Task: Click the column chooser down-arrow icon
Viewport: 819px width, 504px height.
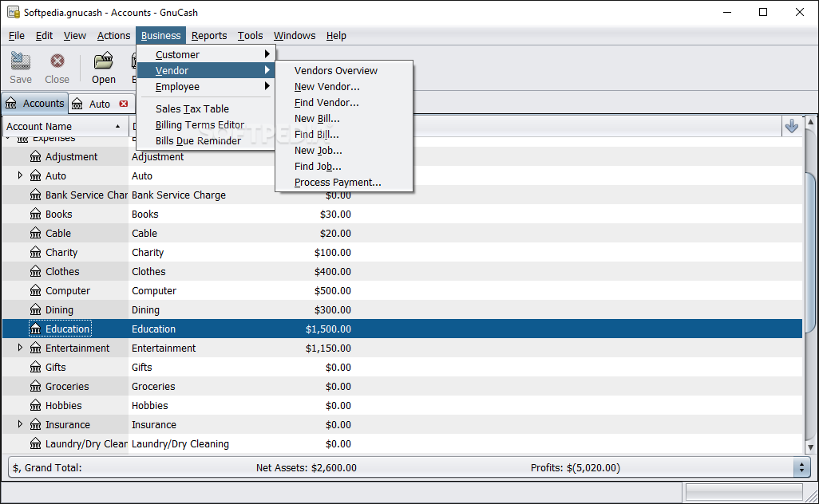Action: (x=791, y=126)
